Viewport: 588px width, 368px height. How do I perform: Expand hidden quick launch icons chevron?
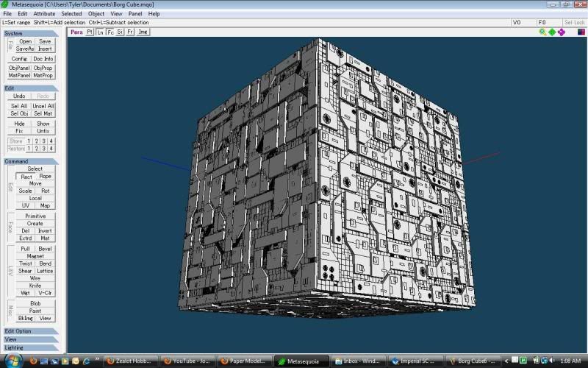point(97,359)
